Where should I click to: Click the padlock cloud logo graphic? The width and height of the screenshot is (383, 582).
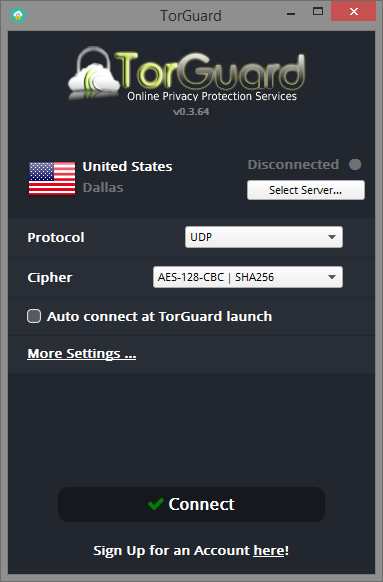point(95,73)
